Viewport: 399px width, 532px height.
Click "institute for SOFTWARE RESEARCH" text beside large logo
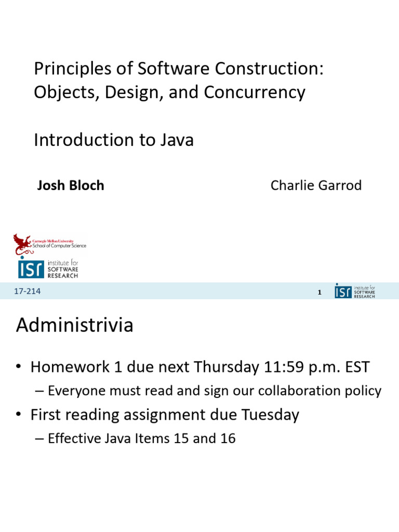click(62, 269)
